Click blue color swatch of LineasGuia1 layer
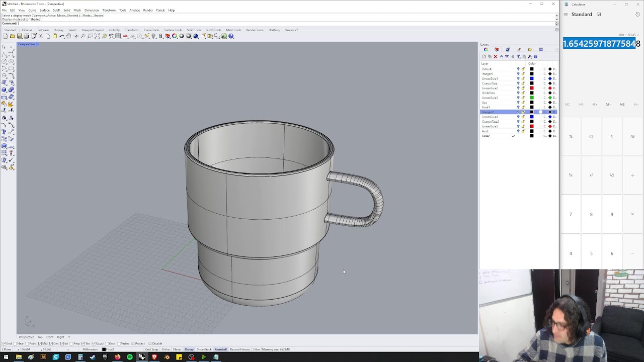644x362 pixels. tap(532, 78)
